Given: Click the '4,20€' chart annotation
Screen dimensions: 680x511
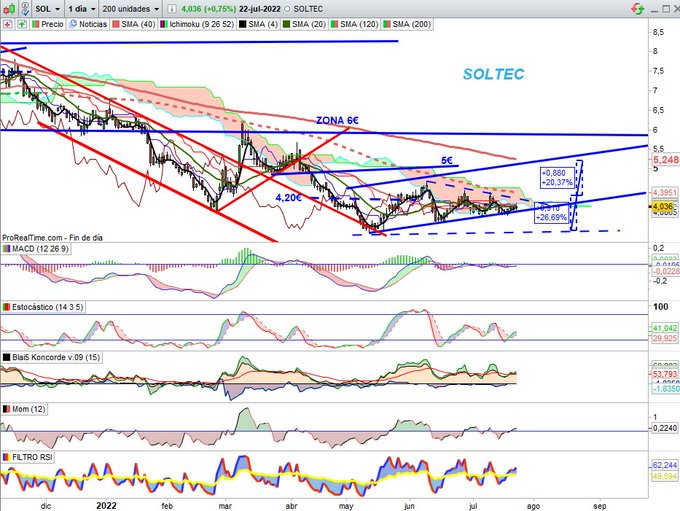Looking at the screenshot, I should click(x=289, y=198).
